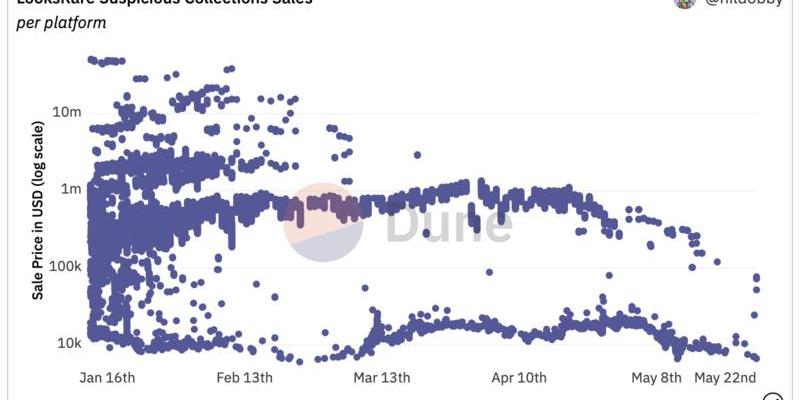Click the 1m y-axis tick label
The width and height of the screenshot is (800, 400).
[71, 188]
